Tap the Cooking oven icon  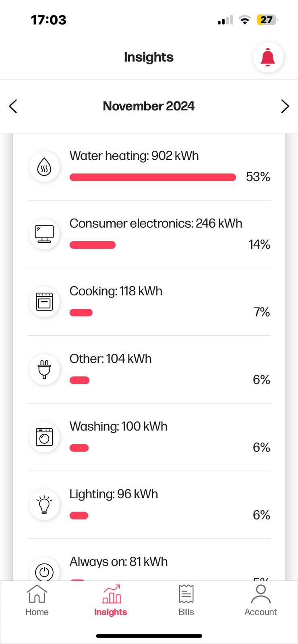44,301
